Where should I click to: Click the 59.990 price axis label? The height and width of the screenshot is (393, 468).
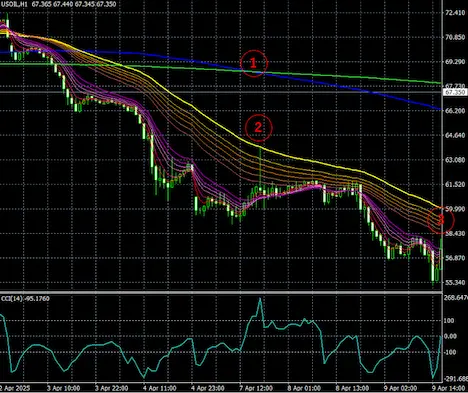coord(455,209)
